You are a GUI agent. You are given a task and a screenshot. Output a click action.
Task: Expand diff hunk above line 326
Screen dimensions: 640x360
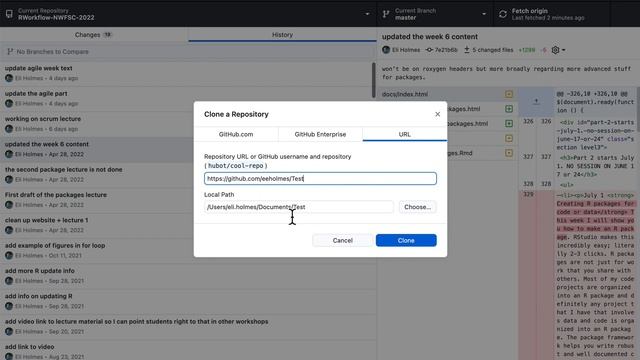pos(536,101)
